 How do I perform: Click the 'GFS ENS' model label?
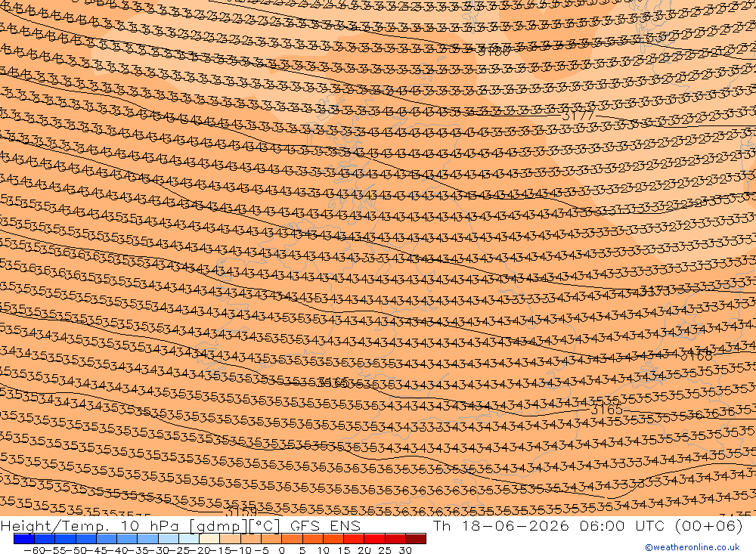325,525
